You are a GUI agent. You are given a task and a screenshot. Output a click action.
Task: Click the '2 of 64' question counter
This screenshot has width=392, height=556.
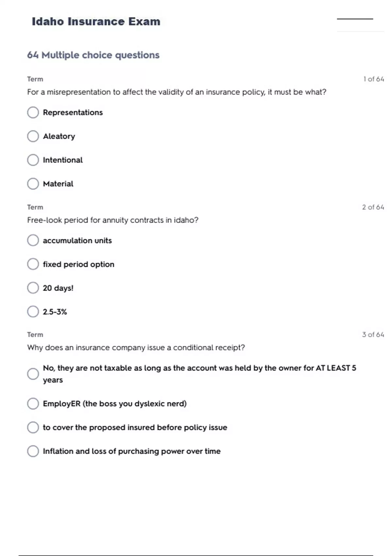click(x=373, y=207)
